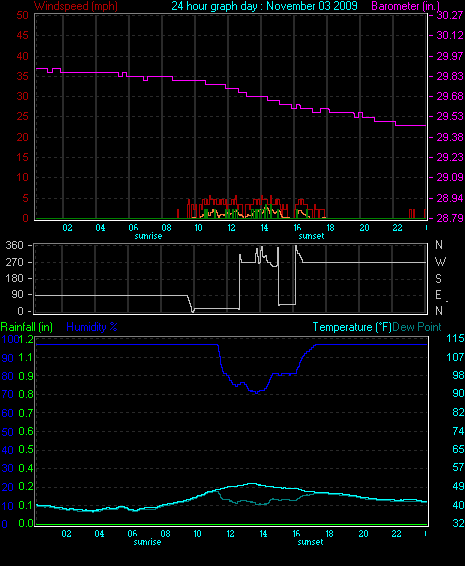Click the 28.79 barometer axis value
465x566 pixels.
(450, 218)
